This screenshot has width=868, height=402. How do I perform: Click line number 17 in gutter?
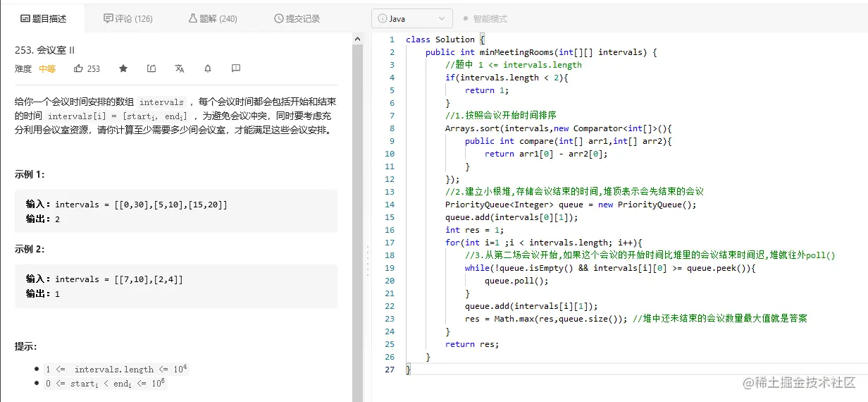(390, 243)
